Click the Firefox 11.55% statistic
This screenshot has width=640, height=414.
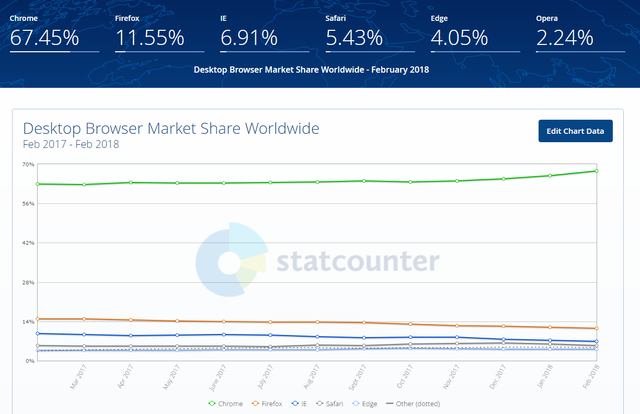[x=160, y=33]
